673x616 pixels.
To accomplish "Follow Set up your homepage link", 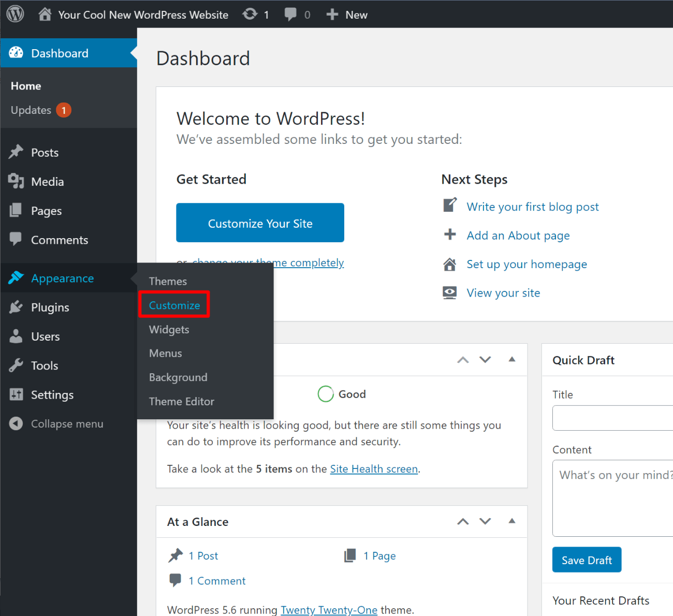I will tap(527, 264).
